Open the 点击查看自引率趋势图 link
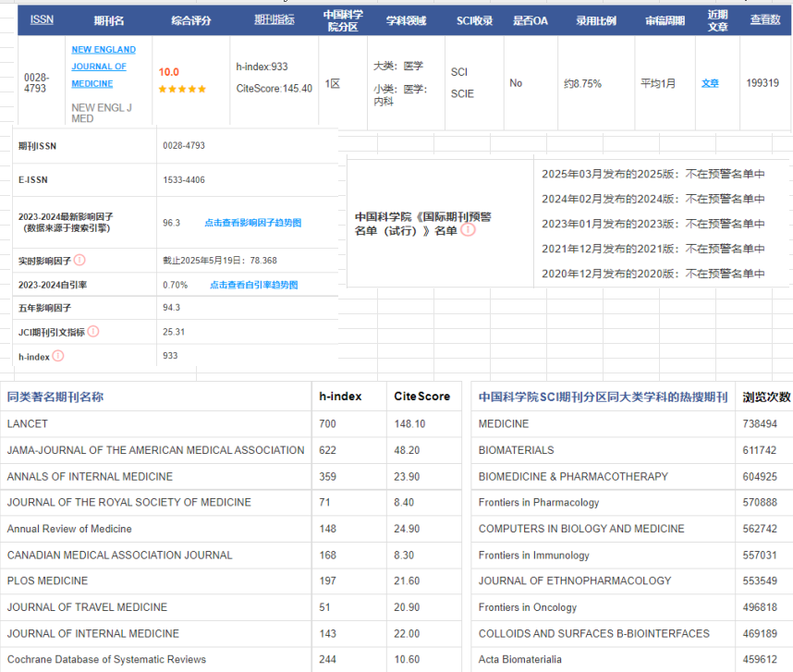The image size is (793, 672). point(254,285)
